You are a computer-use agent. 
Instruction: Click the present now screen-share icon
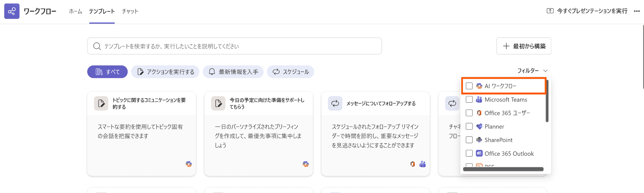coord(550,11)
